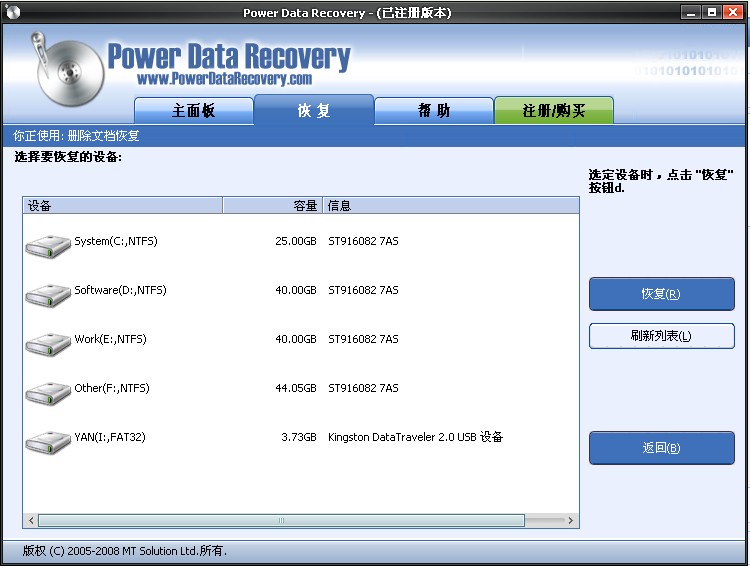Click the Other F: drive icon
The width and height of the screenshot is (750, 566).
tap(48, 393)
